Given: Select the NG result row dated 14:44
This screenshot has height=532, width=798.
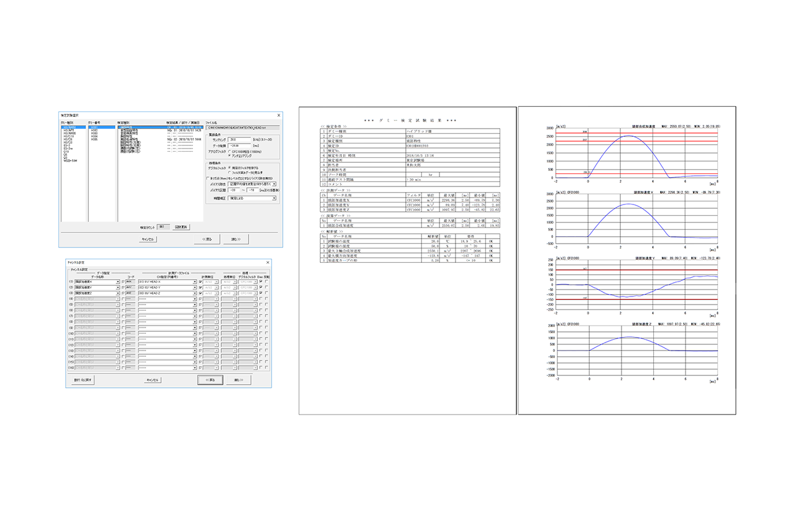Looking at the screenshot, I should tap(160, 139).
